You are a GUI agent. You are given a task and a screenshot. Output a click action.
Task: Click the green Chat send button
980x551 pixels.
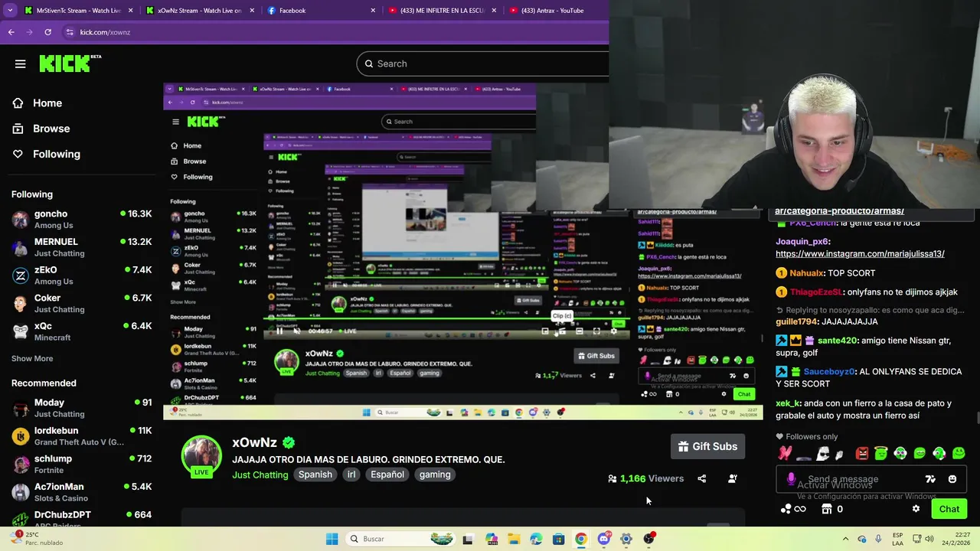click(x=949, y=509)
